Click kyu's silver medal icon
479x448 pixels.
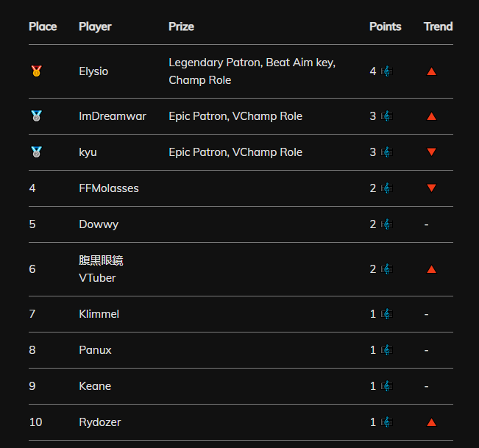click(x=36, y=152)
